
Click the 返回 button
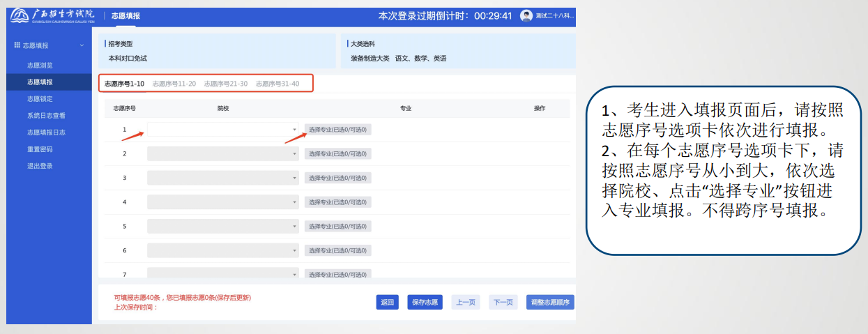(x=387, y=302)
